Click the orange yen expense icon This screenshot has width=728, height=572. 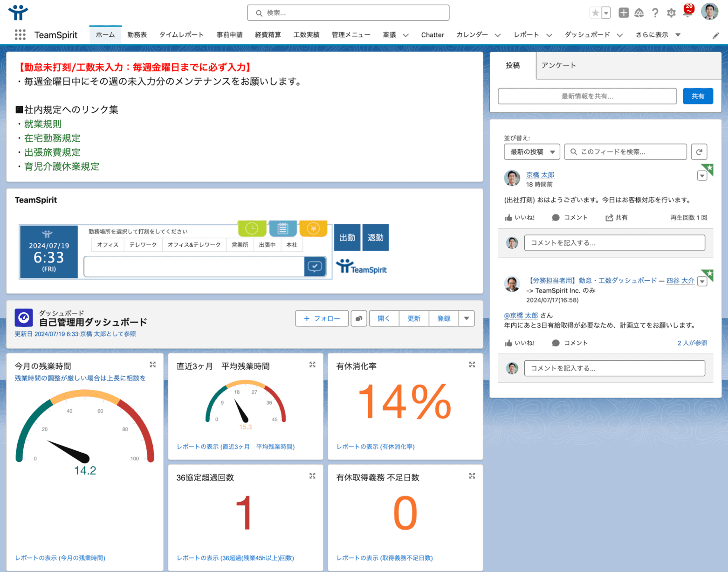point(313,228)
